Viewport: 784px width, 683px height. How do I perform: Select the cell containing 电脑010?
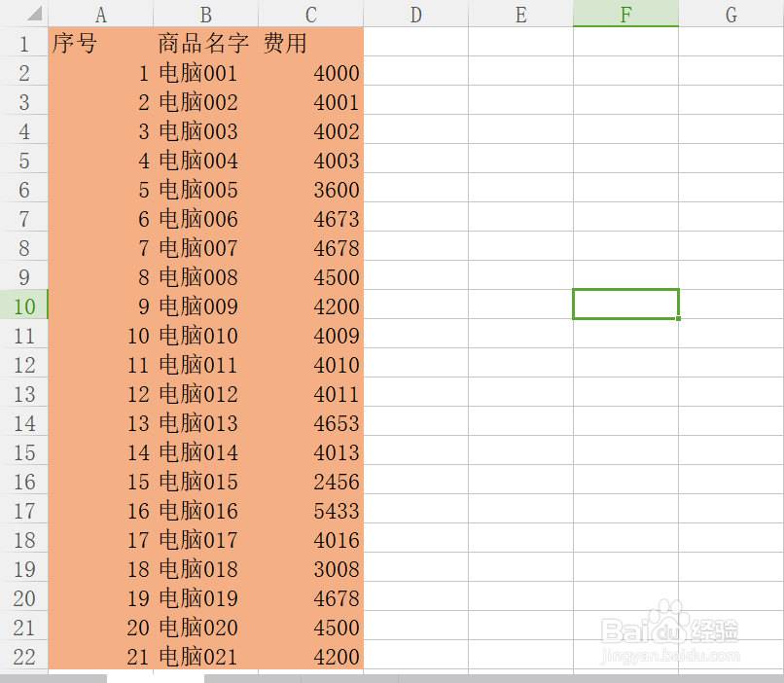(205, 336)
